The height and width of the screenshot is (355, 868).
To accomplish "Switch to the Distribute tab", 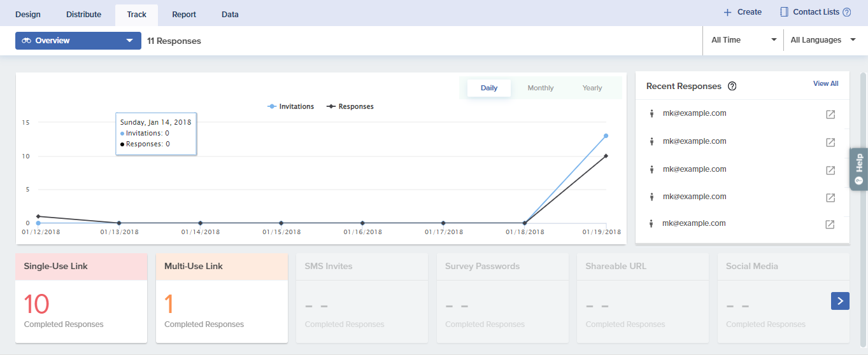I will pyautogui.click(x=83, y=14).
